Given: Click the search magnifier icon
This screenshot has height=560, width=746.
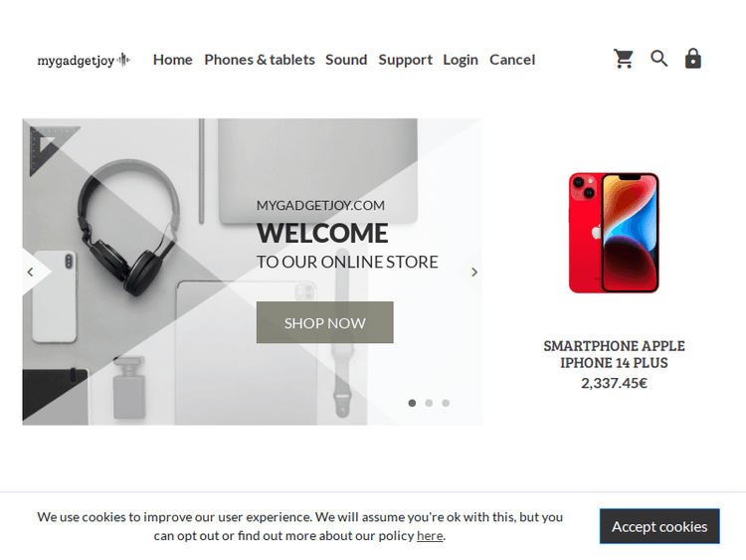Looking at the screenshot, I should 658,59.
